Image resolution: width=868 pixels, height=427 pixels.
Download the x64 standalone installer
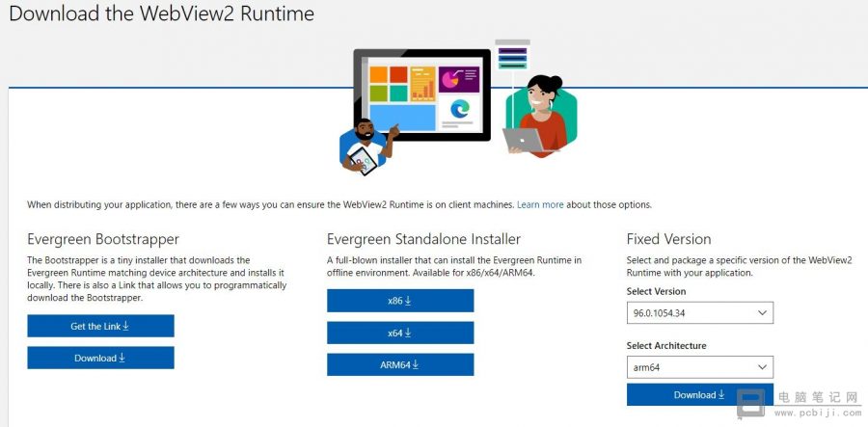click(x=400, y=333)
